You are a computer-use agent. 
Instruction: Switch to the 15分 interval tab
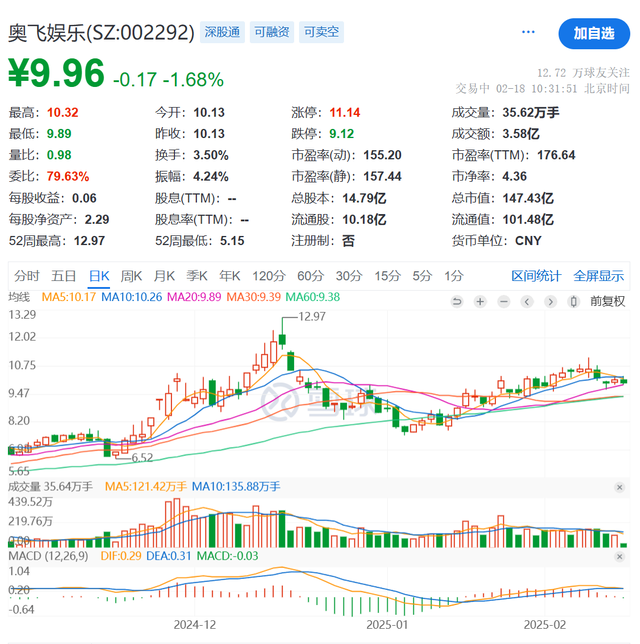(x=387, y=276)
